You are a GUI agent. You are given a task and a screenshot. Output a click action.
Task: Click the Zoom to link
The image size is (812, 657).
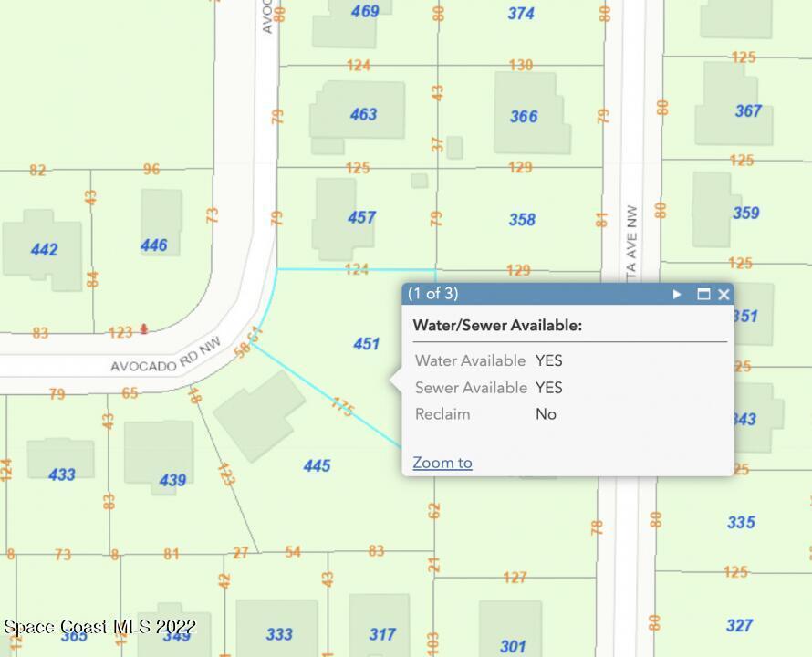coord(442,463)
